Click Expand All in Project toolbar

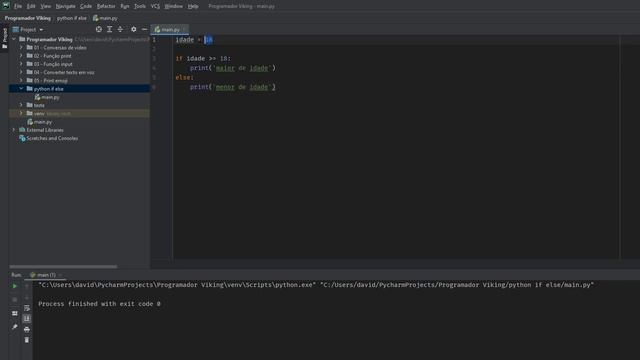109,29
